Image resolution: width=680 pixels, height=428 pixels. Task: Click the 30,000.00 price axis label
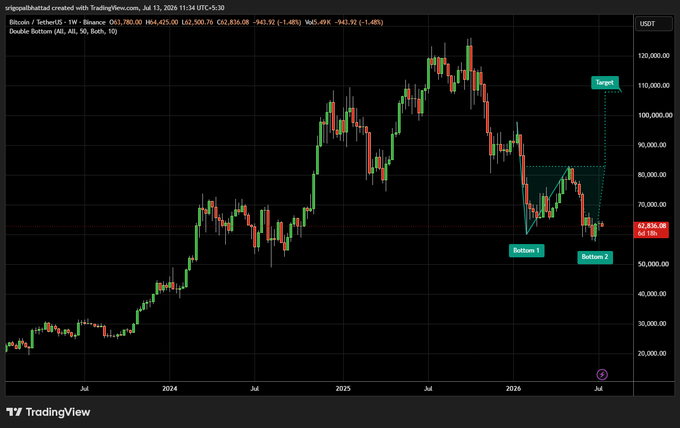(x=652, y=323)
